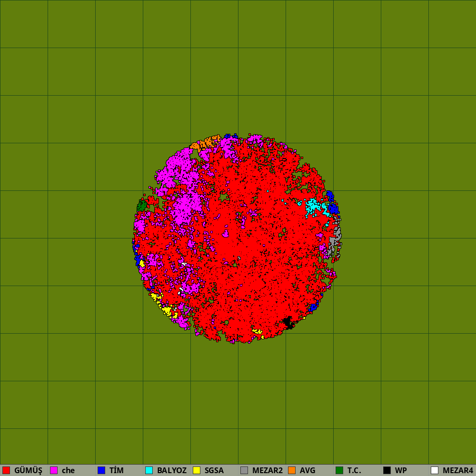Click the gray MEZAR2 legend swatch
Screen dimensions: 476x476
pos(244,470)
